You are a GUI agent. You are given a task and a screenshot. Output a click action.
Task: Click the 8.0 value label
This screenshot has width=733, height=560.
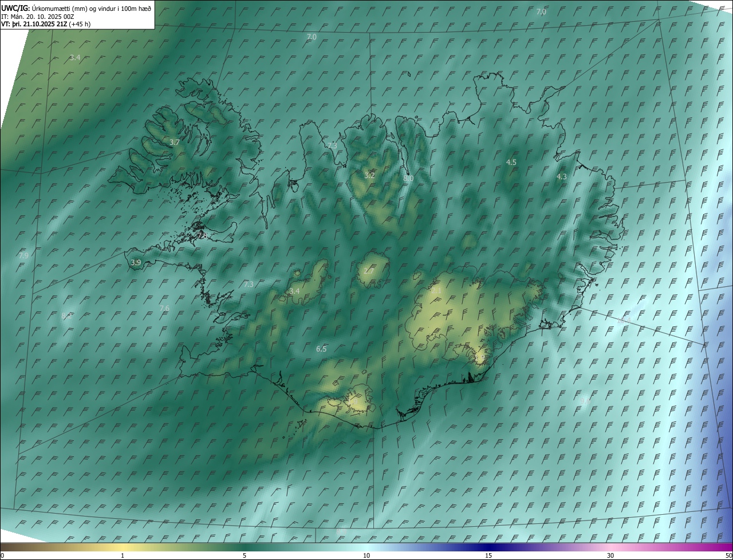coord(408,179)
